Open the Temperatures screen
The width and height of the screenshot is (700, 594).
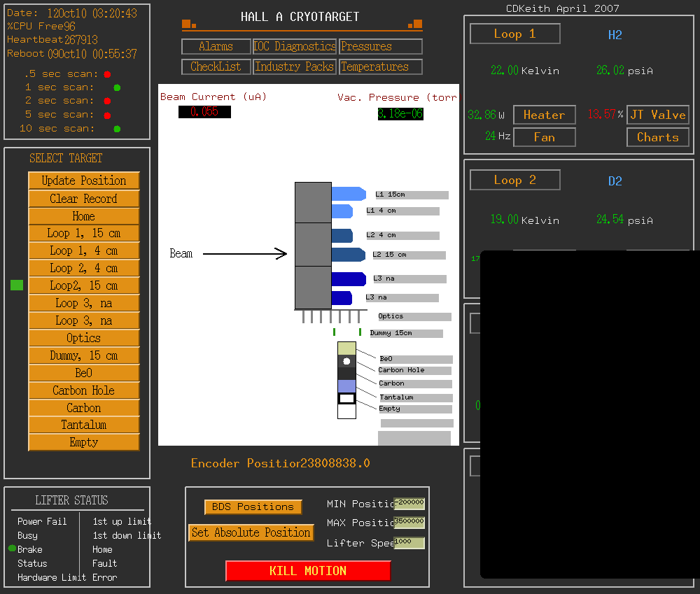point(380,66)
